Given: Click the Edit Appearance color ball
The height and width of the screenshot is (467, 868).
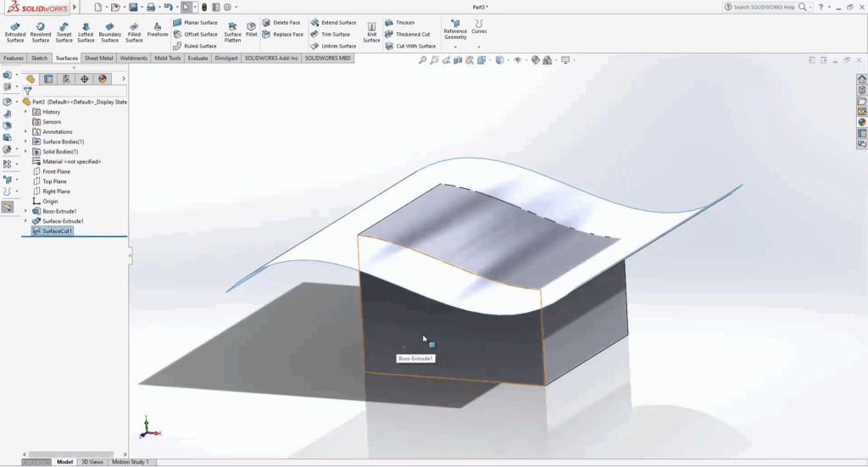Looking at the screenshot, I should pos(532,60).
